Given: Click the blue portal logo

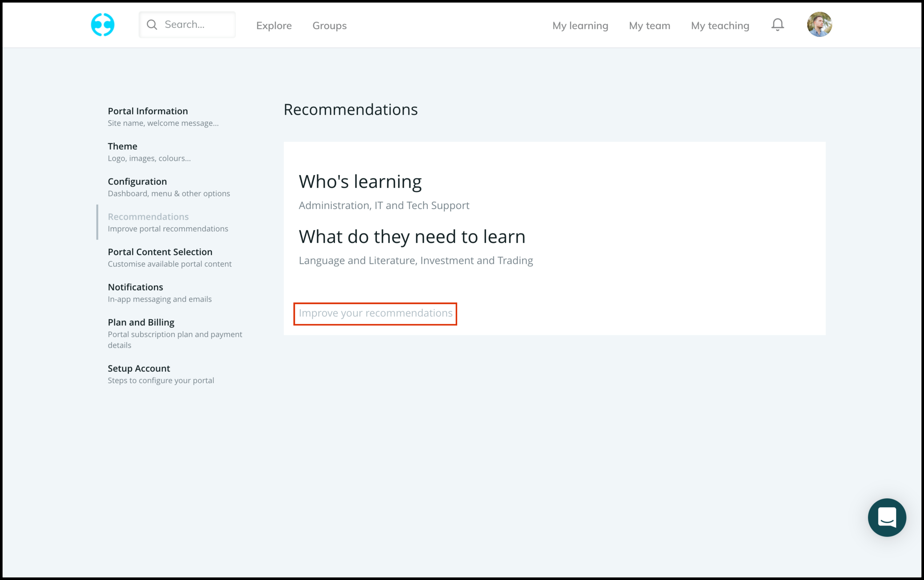Looking at the screenshot, I should pyautogui.click(x=102, y=25).
